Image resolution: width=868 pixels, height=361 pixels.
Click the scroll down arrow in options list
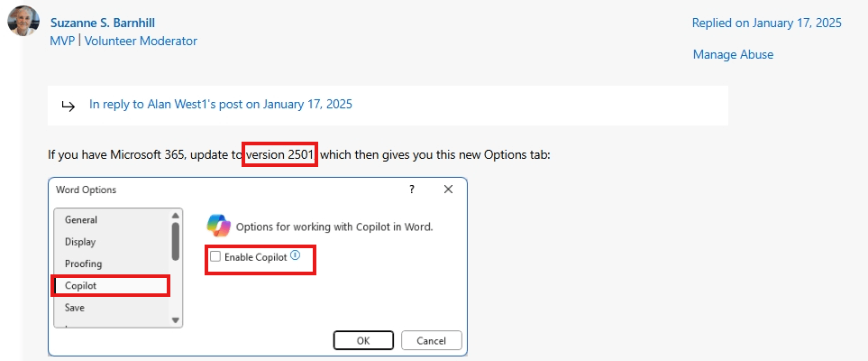point(176,320)
